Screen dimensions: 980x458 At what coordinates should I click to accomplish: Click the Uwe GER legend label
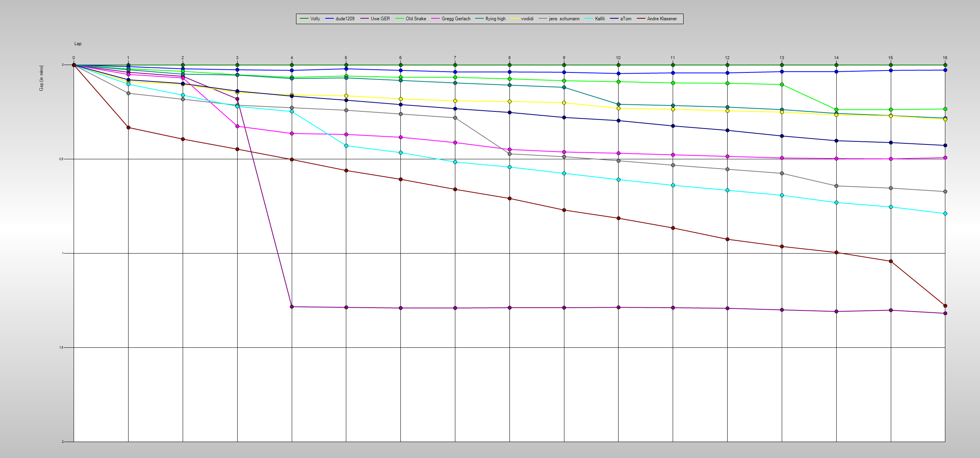[x=380, y=19]
